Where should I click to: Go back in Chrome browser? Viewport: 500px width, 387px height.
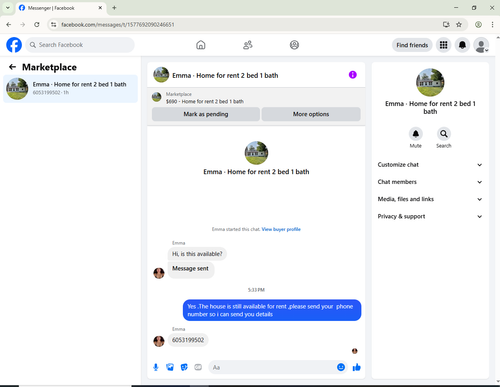tap(9, 24)
